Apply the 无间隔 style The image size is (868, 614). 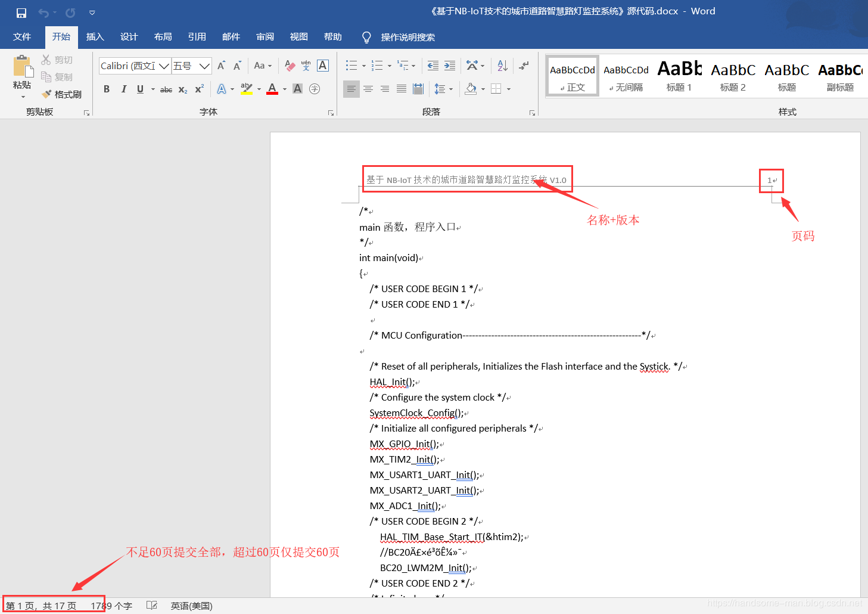click(x=626, y=76)
